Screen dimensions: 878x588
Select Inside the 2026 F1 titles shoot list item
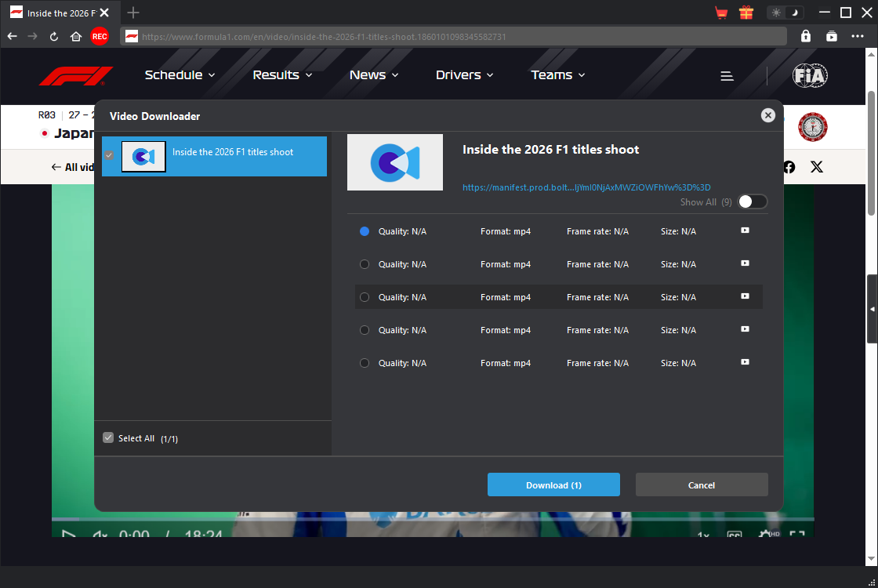(x=215, y=156)
